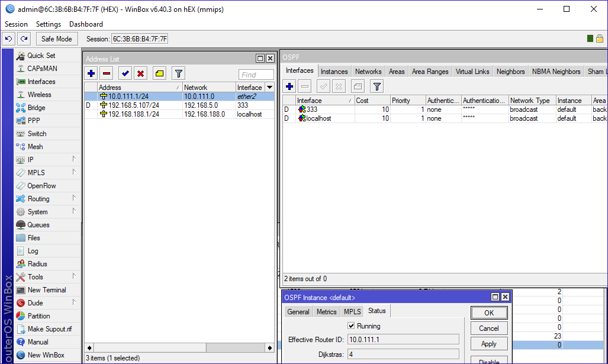Switch to OSPF Instances tab

pyautogui.click(x=334, y=72)
